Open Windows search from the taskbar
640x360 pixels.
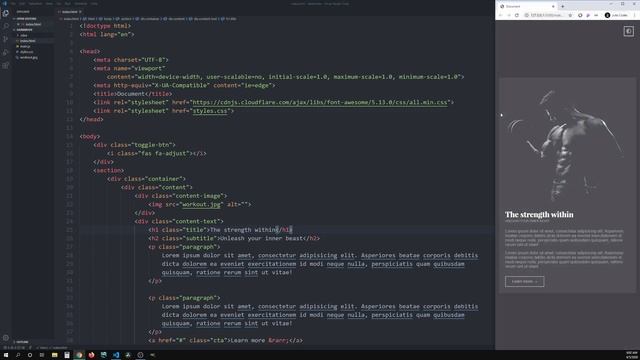click(18, 355)
